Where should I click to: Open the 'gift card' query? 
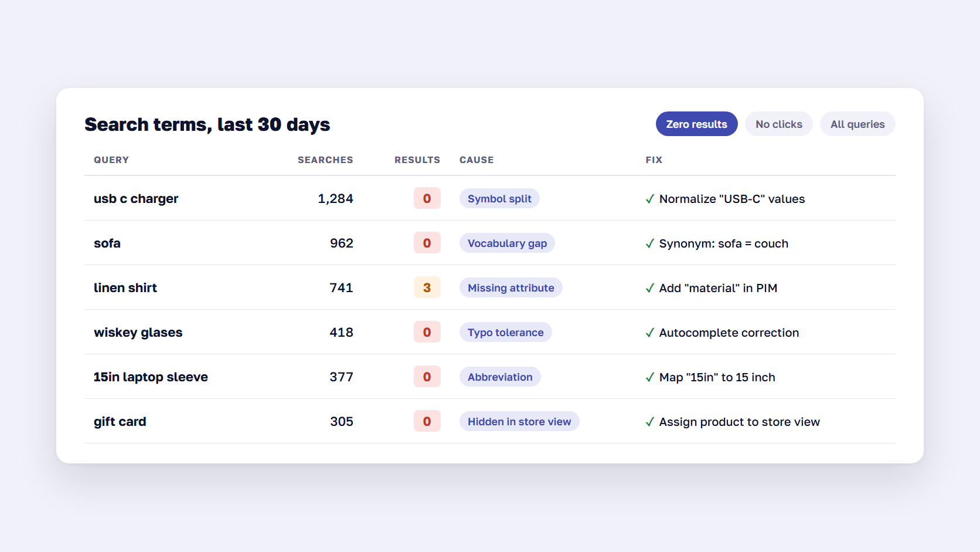(120, 422)
